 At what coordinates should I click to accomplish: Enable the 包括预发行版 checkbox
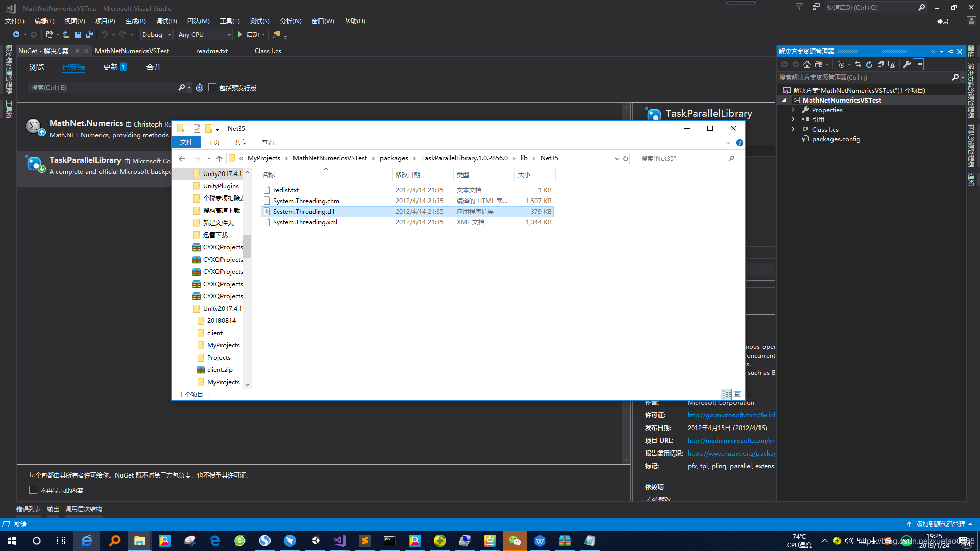coord(212,87)
